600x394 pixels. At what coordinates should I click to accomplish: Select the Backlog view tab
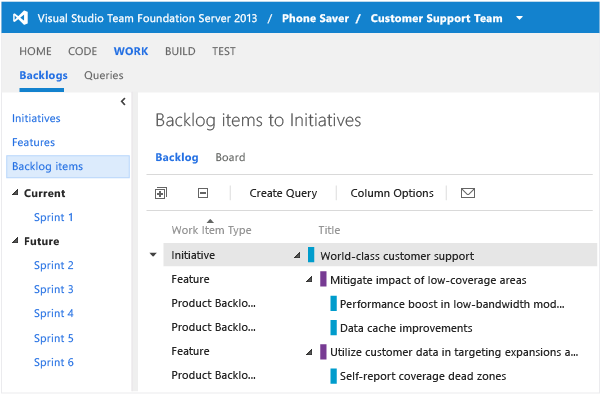pos(177,157)
